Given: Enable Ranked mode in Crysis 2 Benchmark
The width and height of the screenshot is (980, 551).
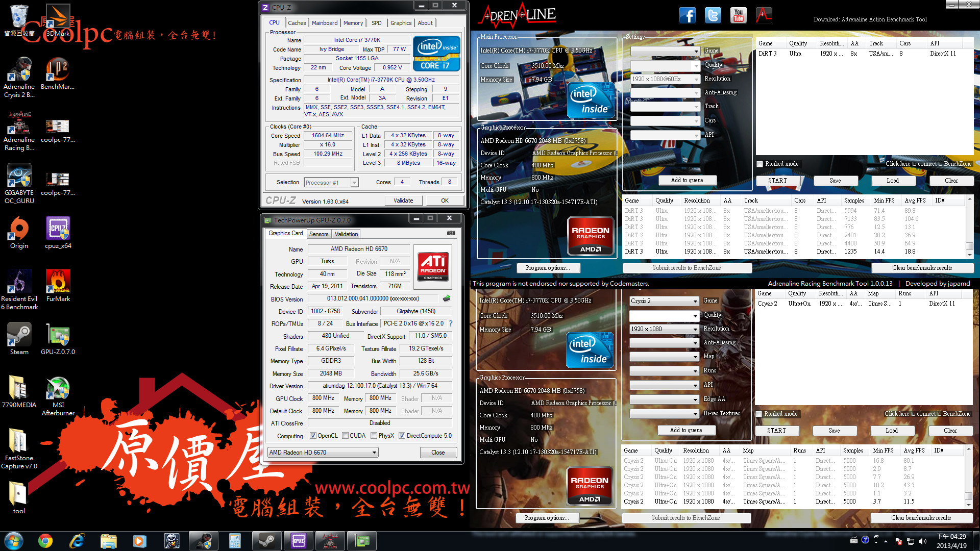Looking at the screenshot, I should [x=759, y=414].
